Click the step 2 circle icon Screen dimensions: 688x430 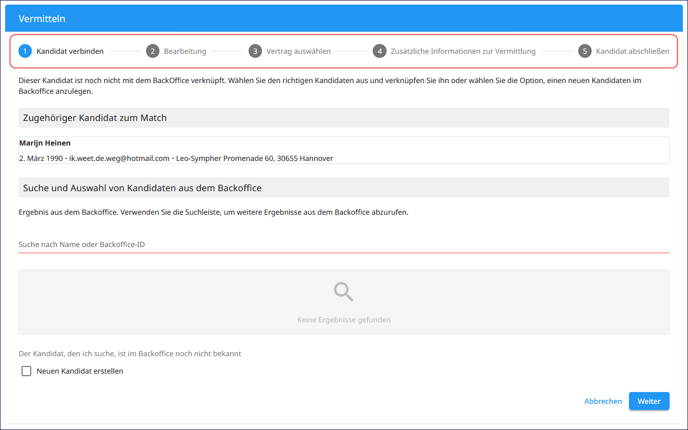[152, 51]
